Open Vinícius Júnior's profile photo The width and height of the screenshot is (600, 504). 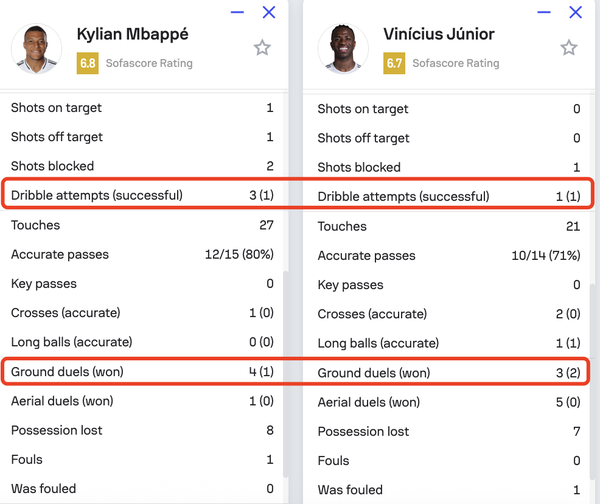click(343, 49)
